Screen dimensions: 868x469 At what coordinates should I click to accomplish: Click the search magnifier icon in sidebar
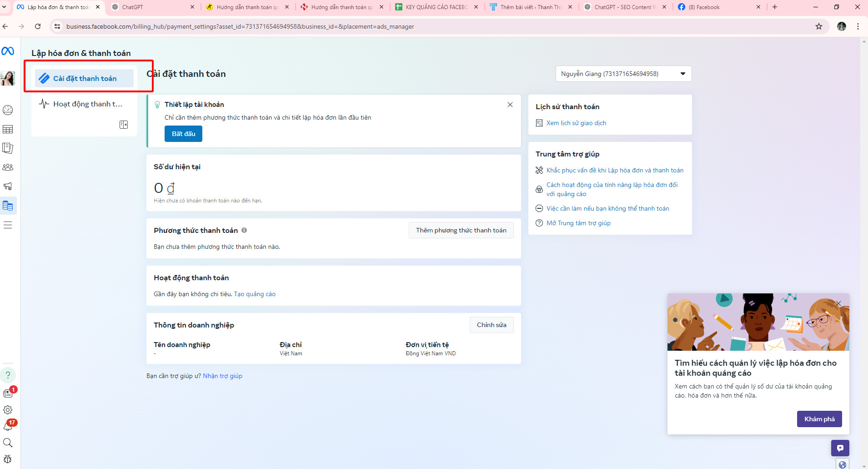8,443
